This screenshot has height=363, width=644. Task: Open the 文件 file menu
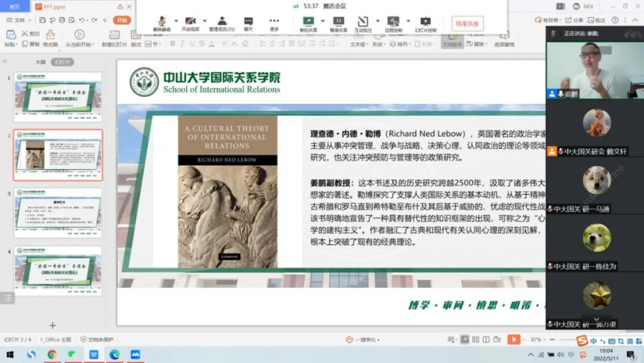pos(19,20)
